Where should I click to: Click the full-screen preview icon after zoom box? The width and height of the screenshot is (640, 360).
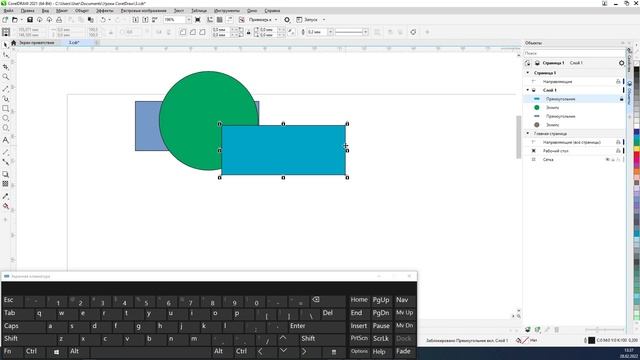(198, 20)
